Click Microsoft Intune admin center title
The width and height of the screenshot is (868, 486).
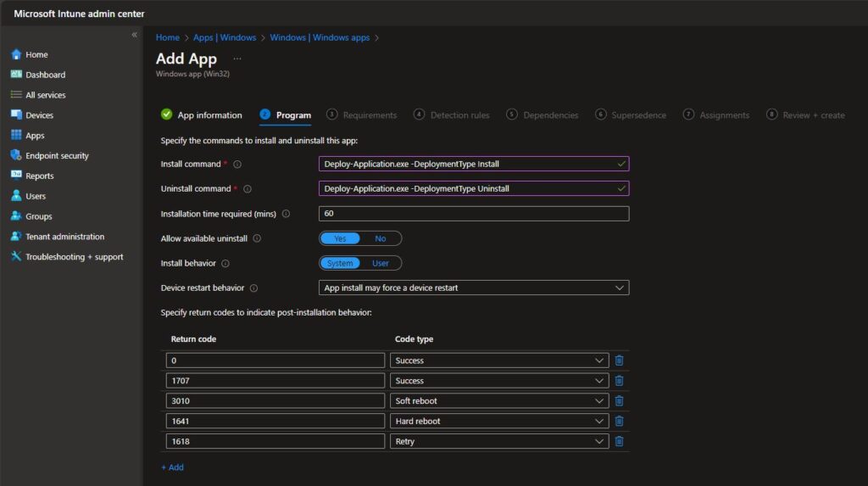(79, 14)
